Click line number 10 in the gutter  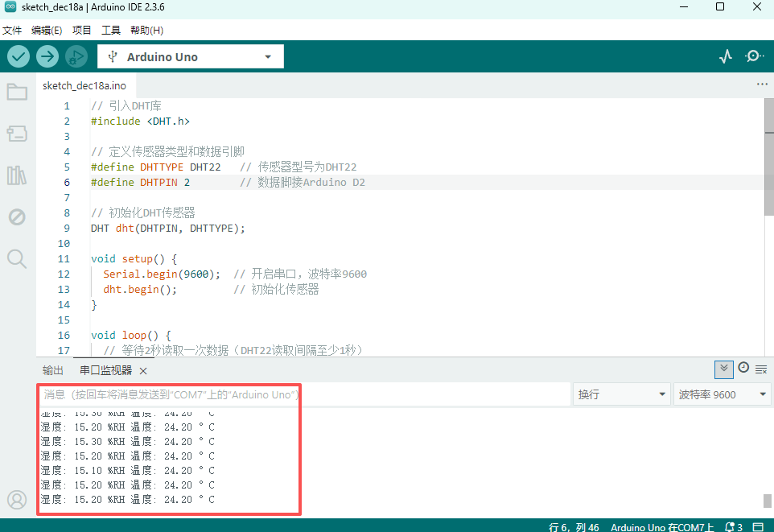click(x=64, y=244)
